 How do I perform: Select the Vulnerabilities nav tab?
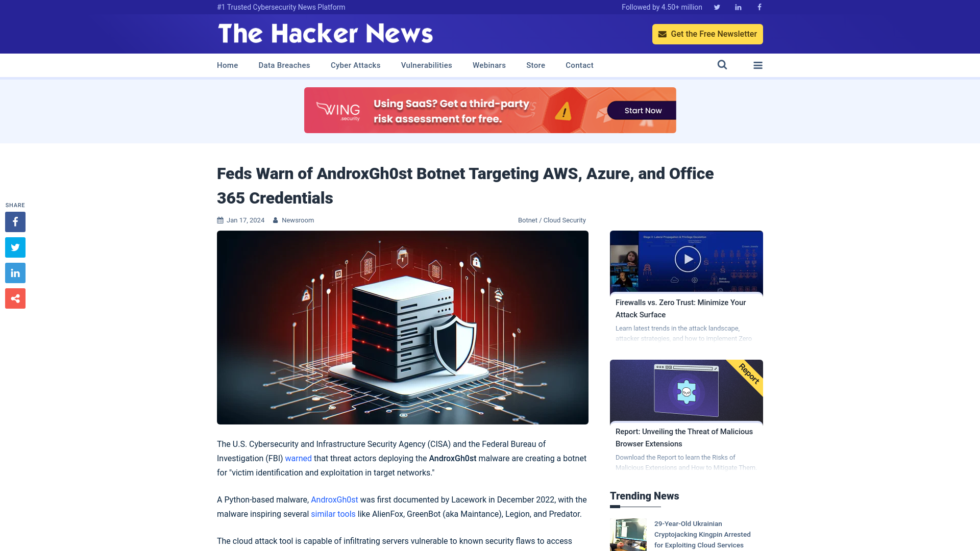tap(426, 65)
